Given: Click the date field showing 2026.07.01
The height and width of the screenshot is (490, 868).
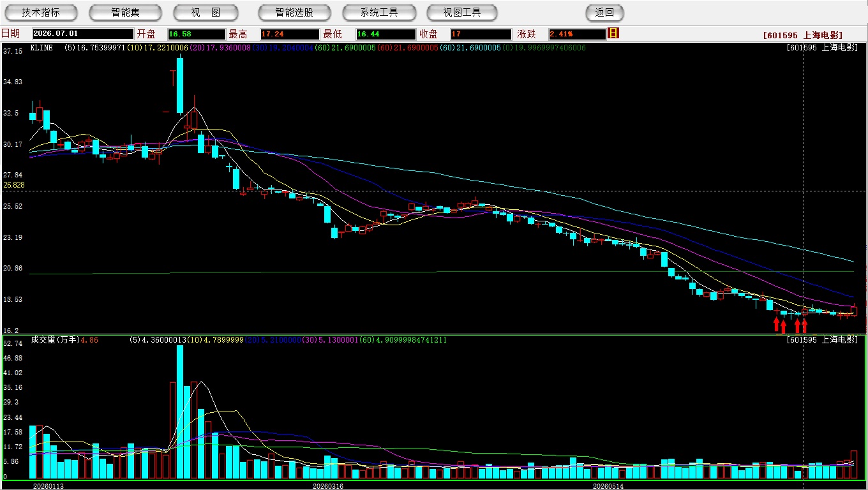Looking at the screenshot, I should point(83,34).
